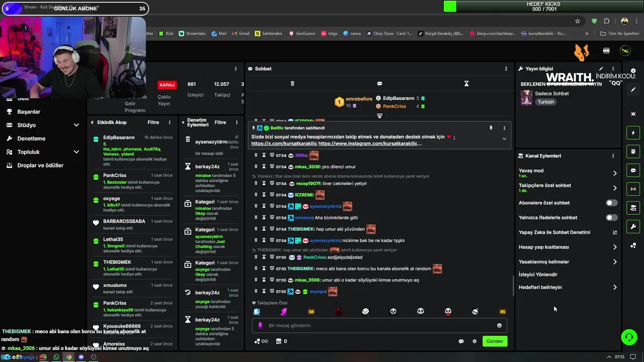This screenshot has width=644, height=362.
Task: Open Chrome extensions puzzle icon
Action: click(x=606, y=21)
